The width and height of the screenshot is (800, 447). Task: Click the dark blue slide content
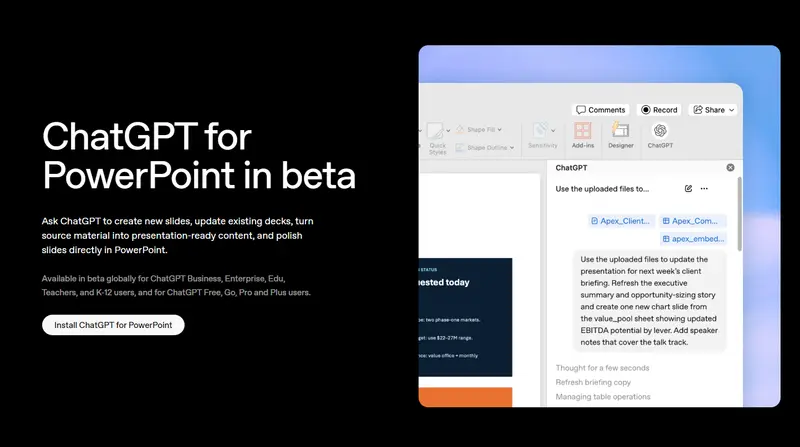click(x=465, y=317)
